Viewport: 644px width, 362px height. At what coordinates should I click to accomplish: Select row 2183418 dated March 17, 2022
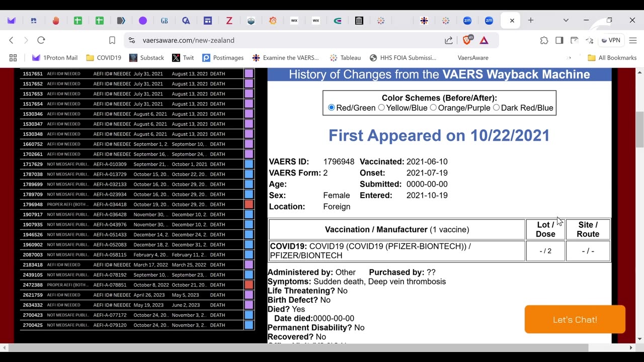[137, 265]
